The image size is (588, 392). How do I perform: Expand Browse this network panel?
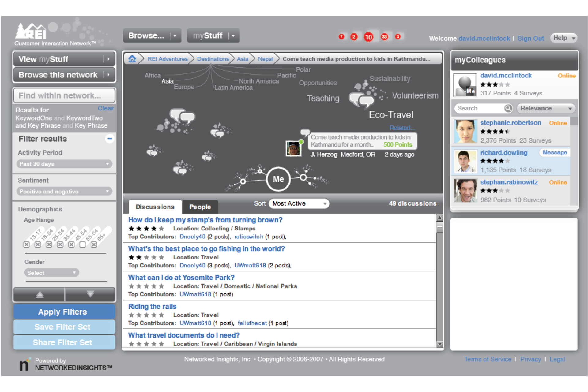click(64, 75)
